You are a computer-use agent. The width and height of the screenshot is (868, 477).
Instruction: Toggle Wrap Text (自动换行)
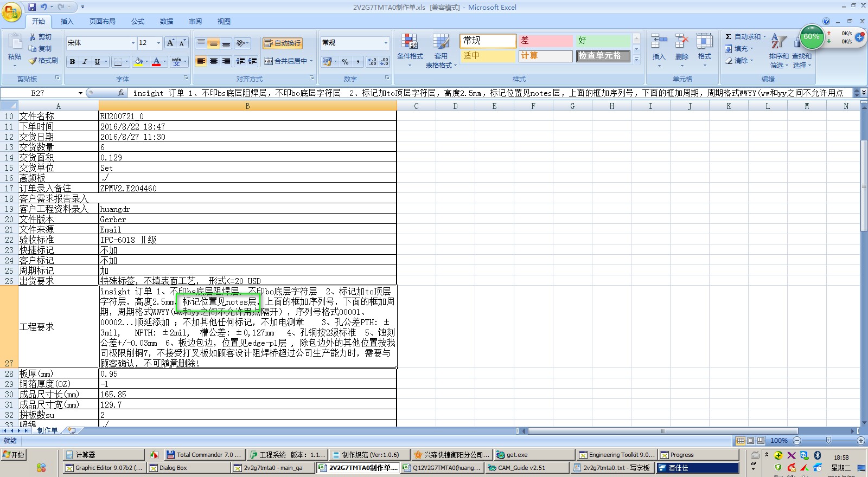tap(283, 43)
